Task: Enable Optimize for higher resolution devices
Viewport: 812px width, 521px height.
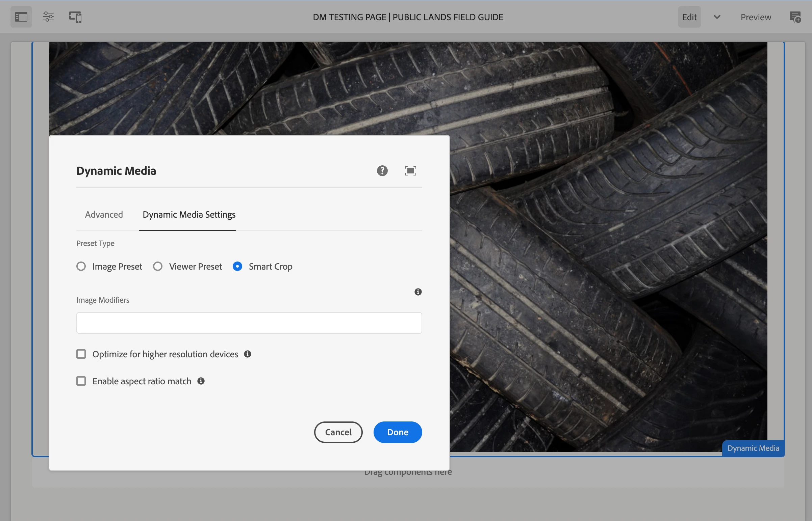Action: tap(81, 354)
